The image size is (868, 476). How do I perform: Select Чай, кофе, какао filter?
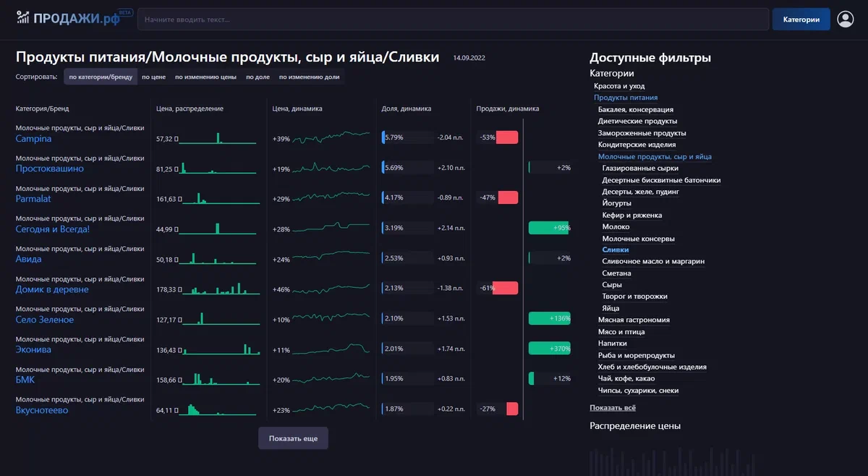(626, 379)
